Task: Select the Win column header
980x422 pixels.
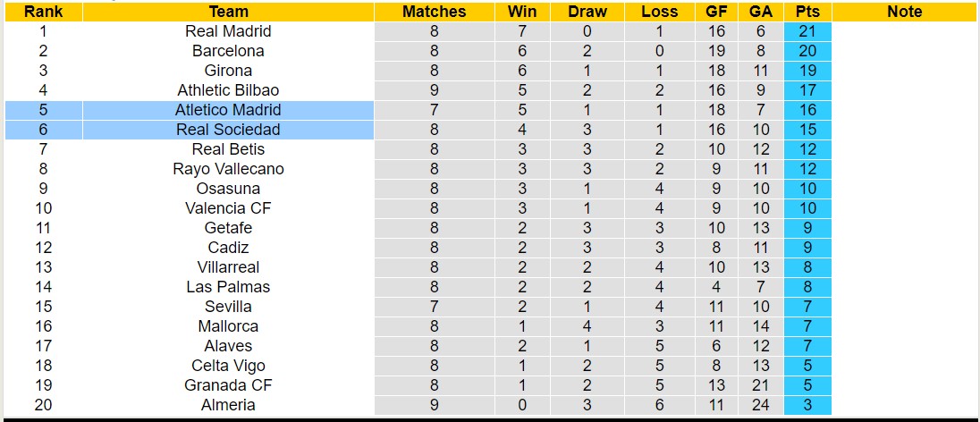Action: [522, 12]
